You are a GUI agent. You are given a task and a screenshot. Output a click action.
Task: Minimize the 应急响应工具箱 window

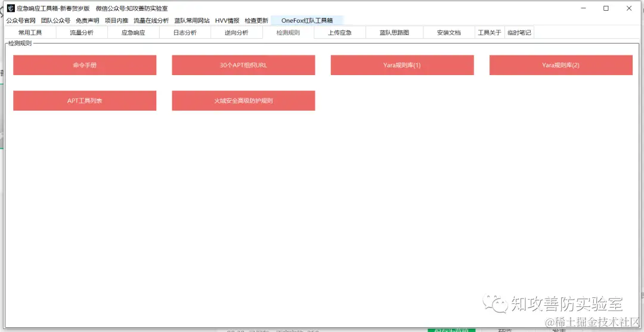coord(583,8)
